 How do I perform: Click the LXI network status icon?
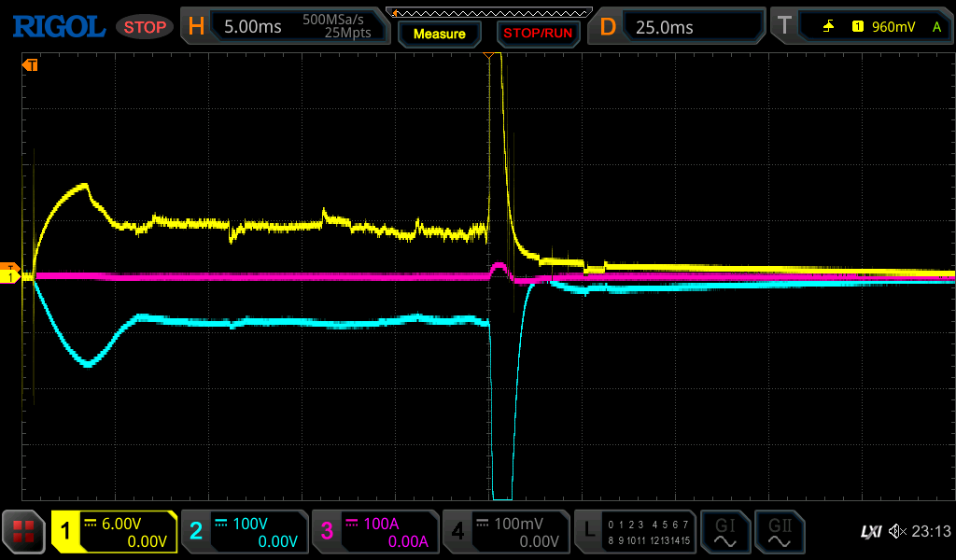coord(870,532)
